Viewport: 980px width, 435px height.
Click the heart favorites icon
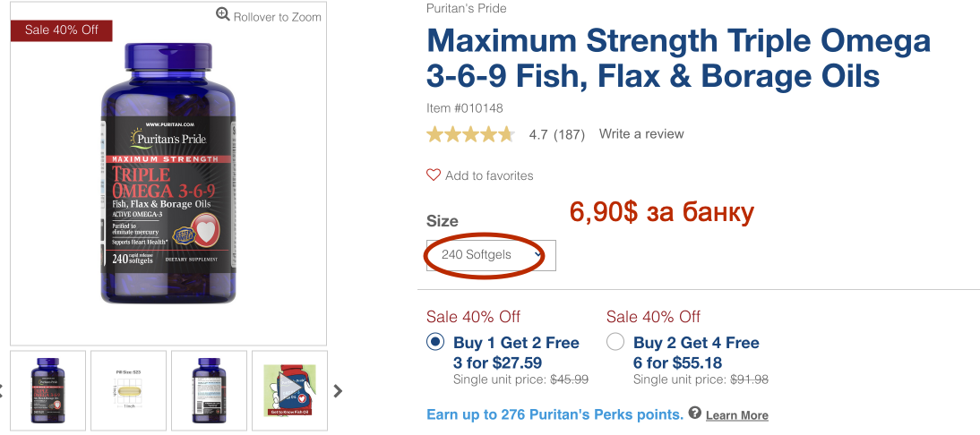pyautogui.click(x=434, y=175)
